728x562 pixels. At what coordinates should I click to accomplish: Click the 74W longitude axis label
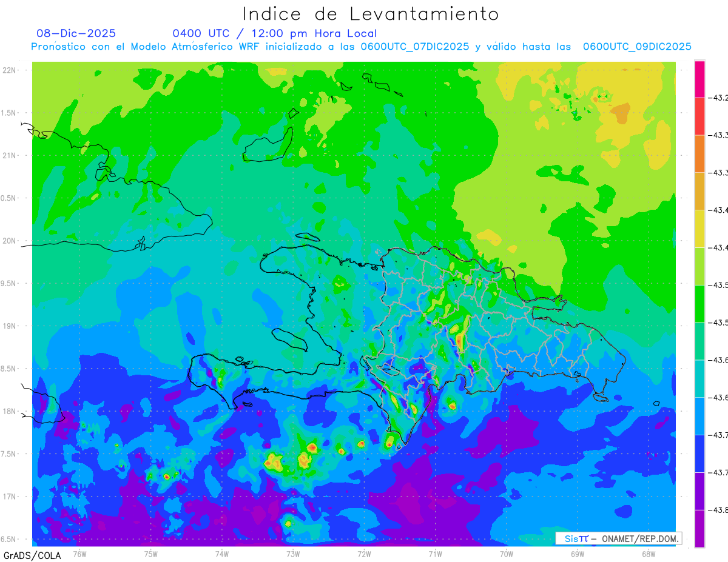click(221, 554)
